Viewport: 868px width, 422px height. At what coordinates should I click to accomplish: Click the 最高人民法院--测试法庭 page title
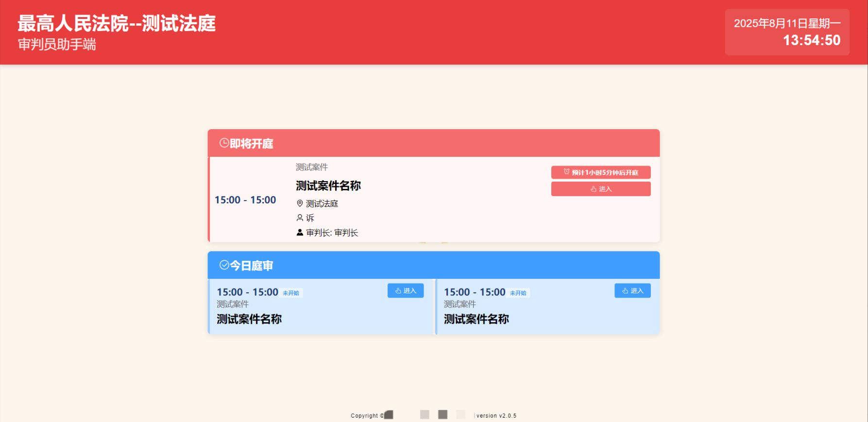(x=117, y=23)
